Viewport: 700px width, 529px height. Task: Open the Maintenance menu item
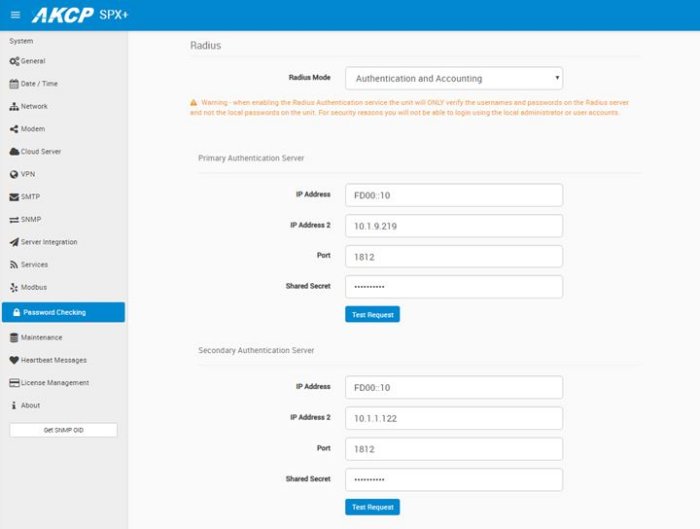pos(41,338)
